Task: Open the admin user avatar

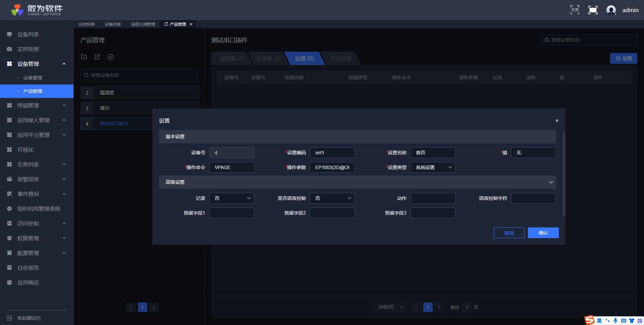Action: click(x=611, y=10)
